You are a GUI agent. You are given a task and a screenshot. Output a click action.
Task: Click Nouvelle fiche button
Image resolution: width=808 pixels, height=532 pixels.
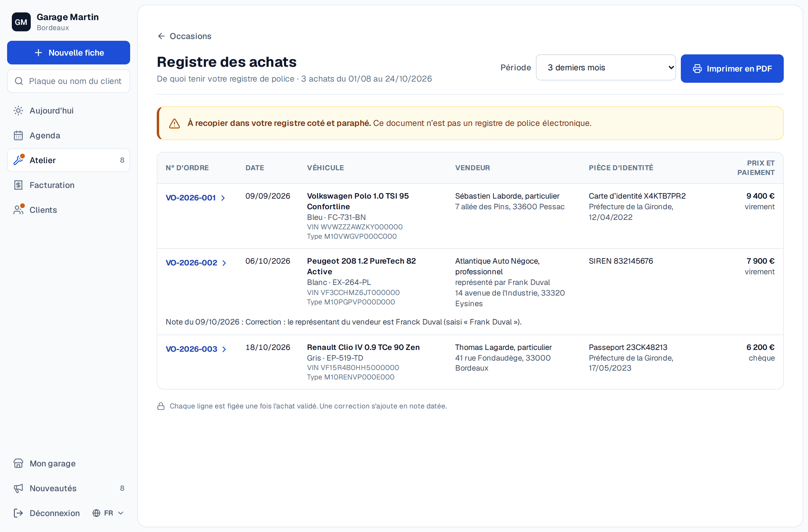[x=69, y=53]
